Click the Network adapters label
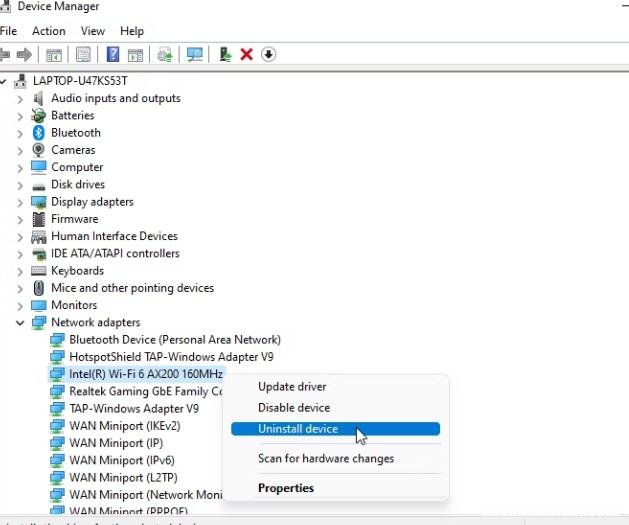The height and width of the screenshot is (525, 629). [95, 322]
